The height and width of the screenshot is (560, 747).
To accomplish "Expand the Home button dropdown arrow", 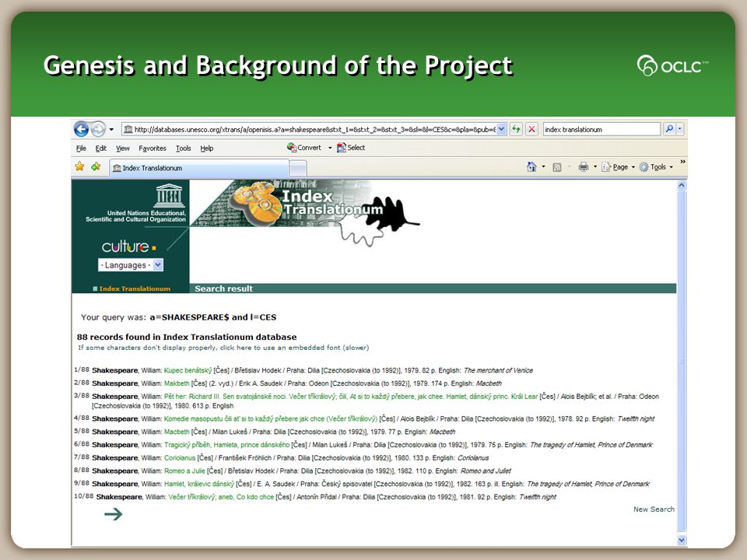I will tap(544, 166).
